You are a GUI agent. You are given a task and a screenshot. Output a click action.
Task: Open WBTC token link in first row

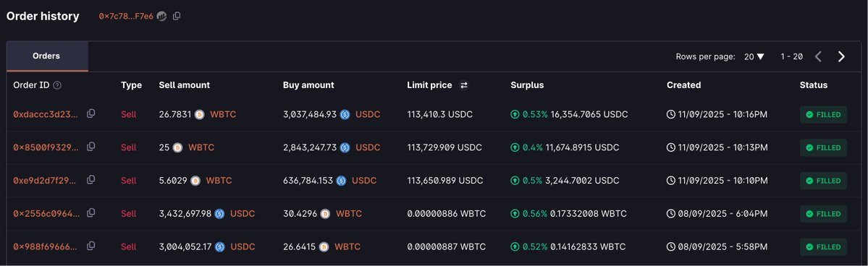[222, 114]
